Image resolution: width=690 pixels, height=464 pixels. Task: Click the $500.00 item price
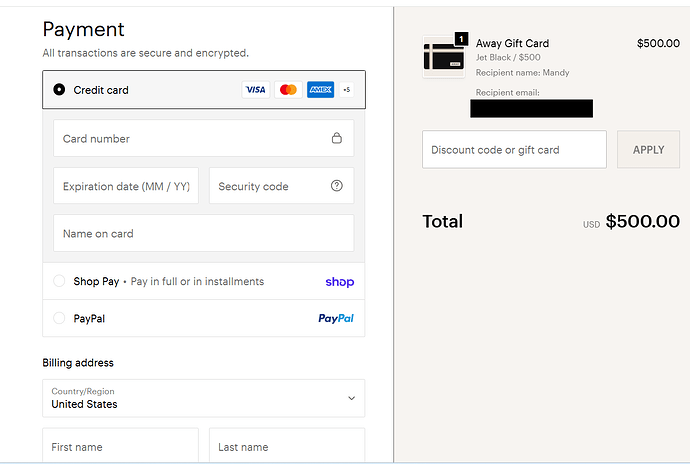[x=658, y=43]
